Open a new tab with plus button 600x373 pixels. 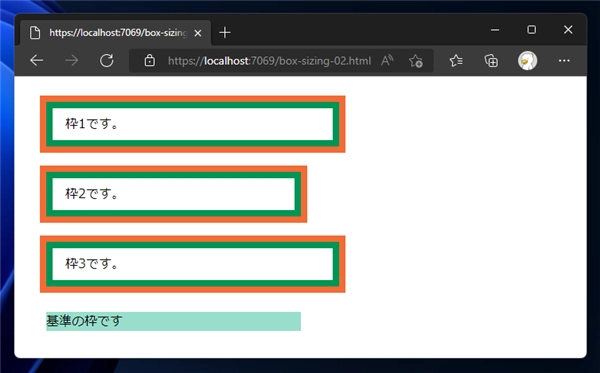click(225, 33)
